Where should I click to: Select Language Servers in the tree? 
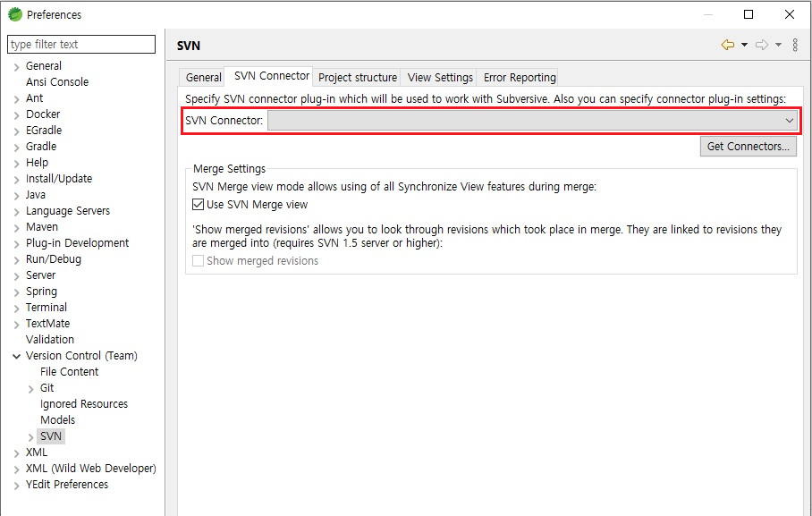[68, 210]
